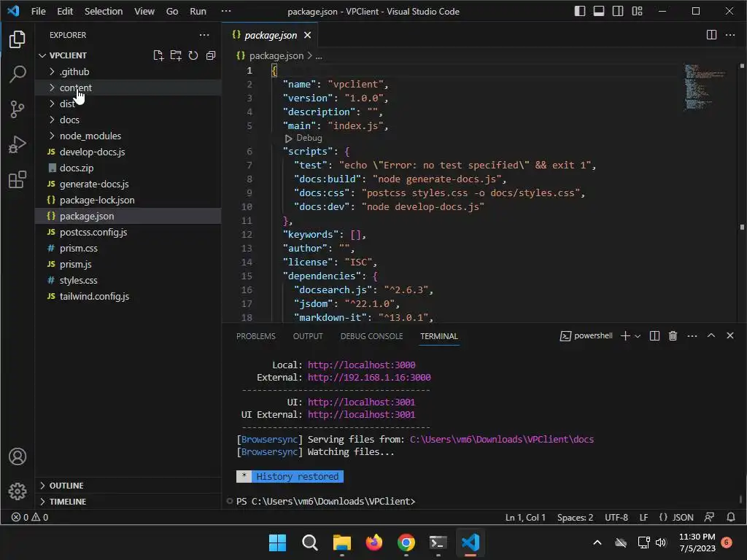
Task: Switch to the DEBUG CONSOLE tab
Action: click(x=371, y=336)
